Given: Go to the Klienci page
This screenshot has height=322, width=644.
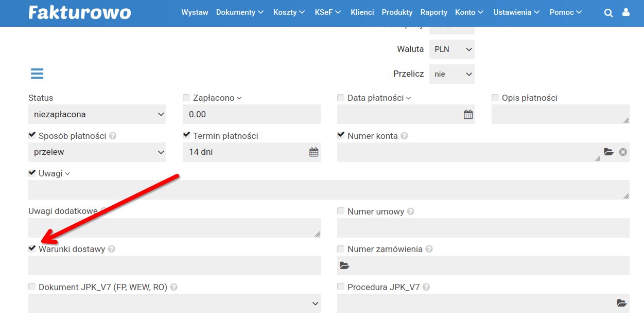Looking at the screenshot, I should [x=362, y=12].
